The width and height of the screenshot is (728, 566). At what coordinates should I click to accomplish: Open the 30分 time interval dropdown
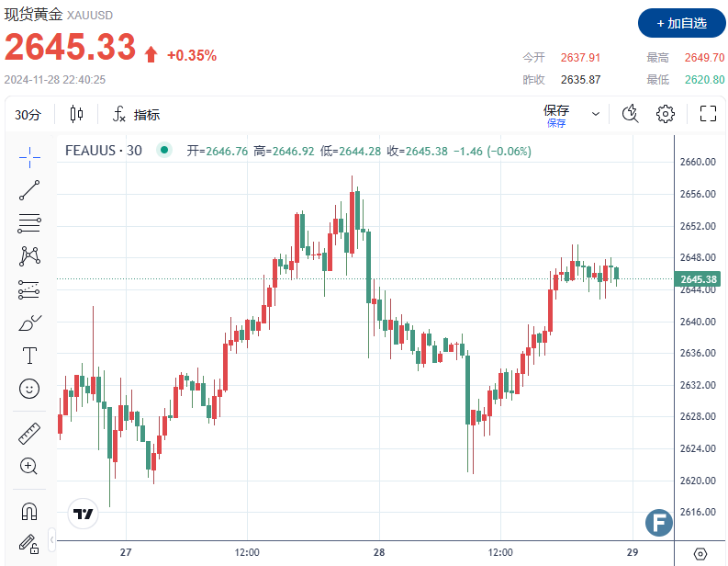[29, 115]
